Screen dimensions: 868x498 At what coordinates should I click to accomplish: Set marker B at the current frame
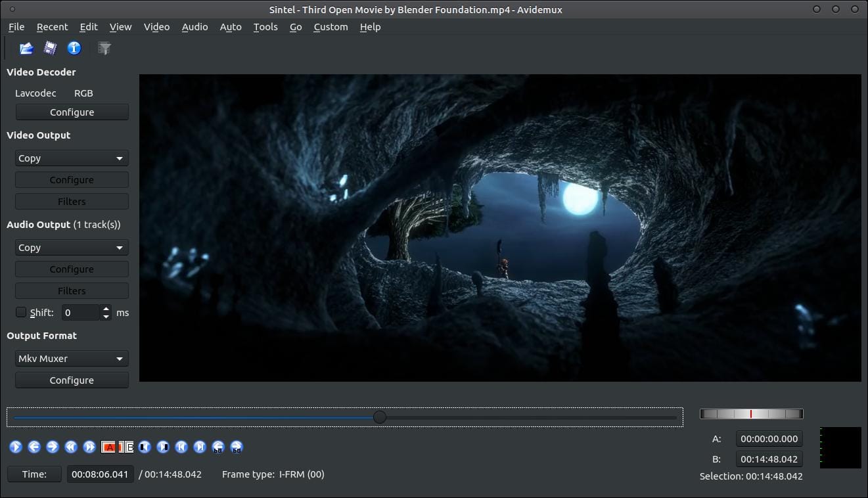click(x=126, y=447)
